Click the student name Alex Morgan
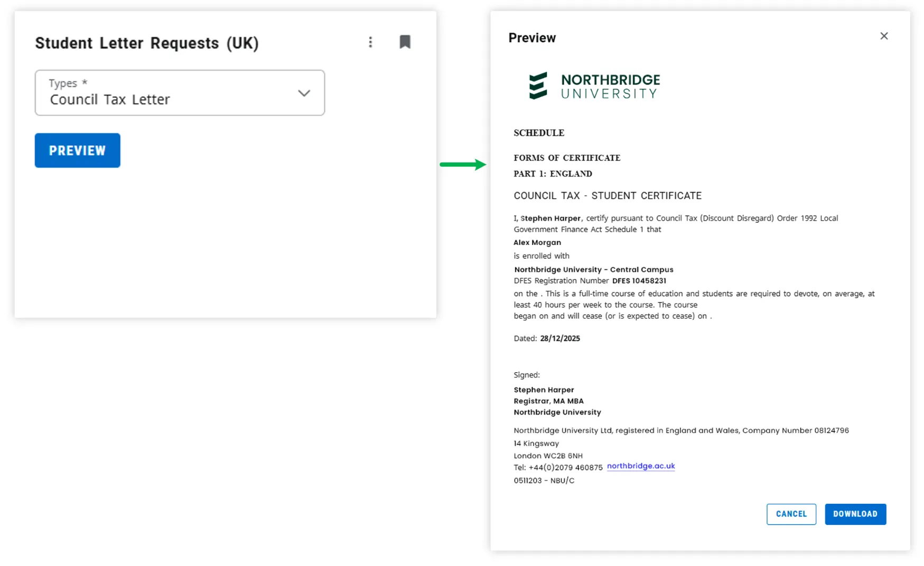The width and height of the screenshot is (924, 566). 537,242
